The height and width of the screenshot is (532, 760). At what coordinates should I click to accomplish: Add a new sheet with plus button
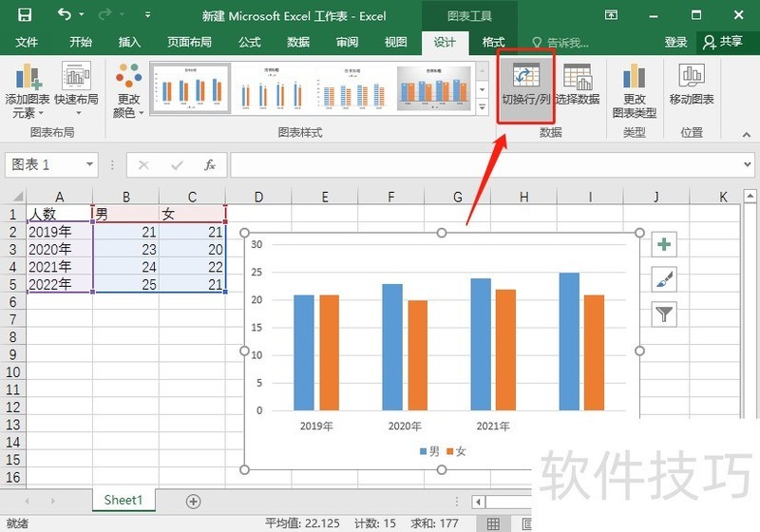pos(194,502)
